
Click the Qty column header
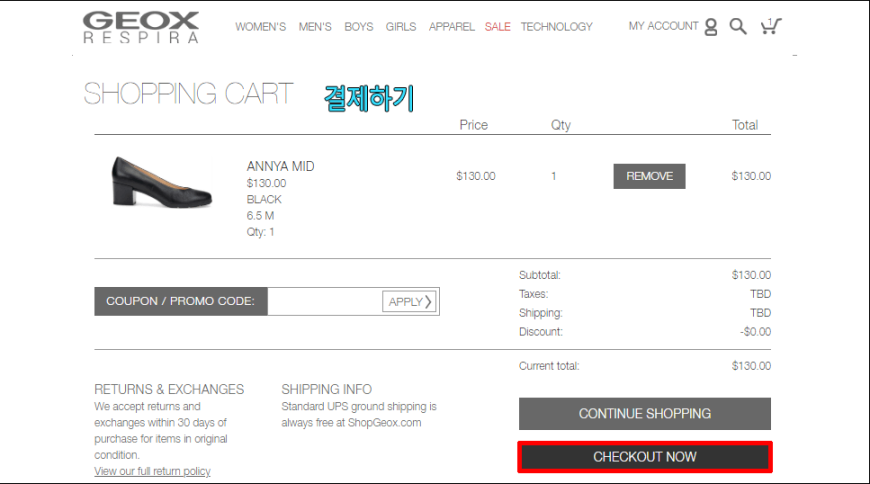click(560, 125)
